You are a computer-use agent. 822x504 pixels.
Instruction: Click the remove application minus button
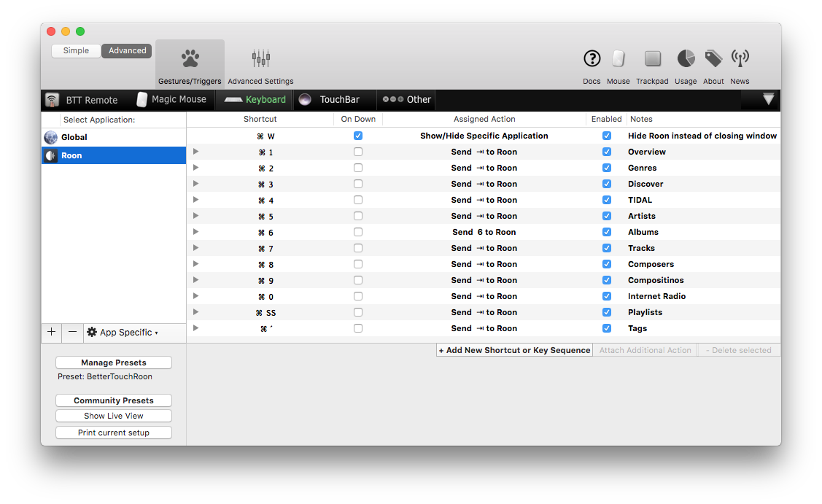pos(72,332)
